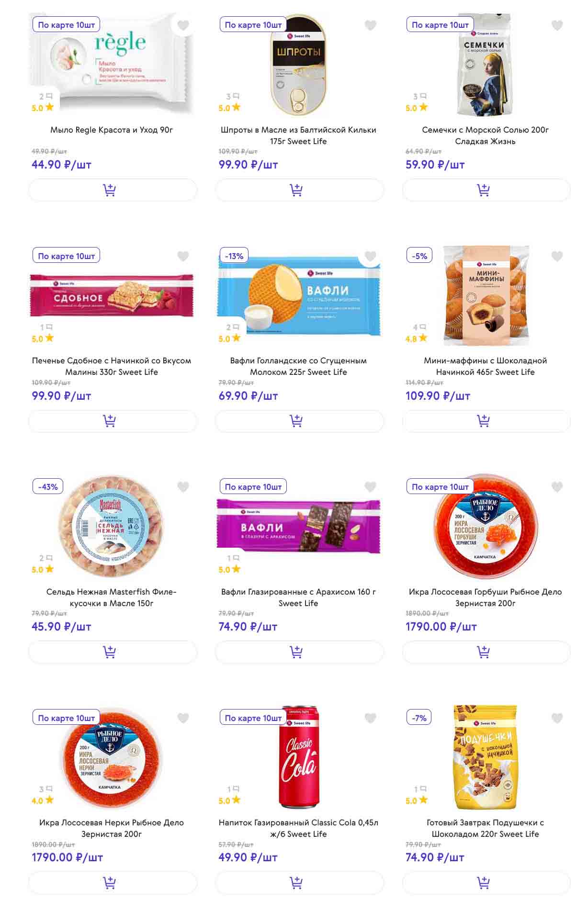Add Masterfish herring to cart
Screen dimensions: 588x912
(x=113, y=652)
